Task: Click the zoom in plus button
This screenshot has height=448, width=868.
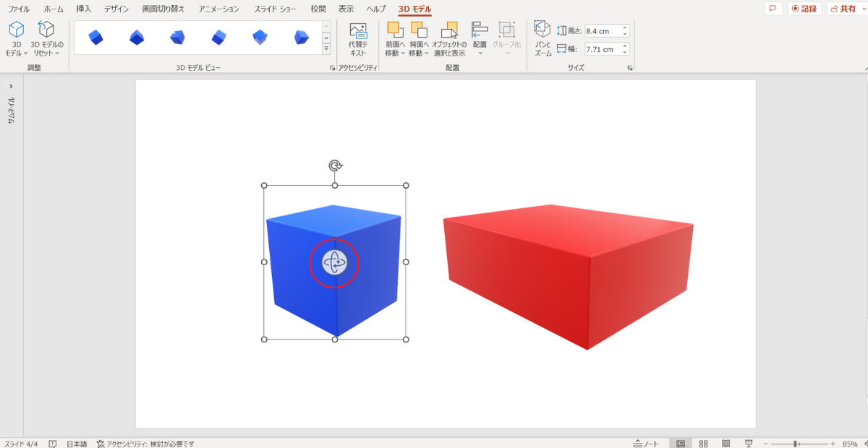Action: pos(833,444)
